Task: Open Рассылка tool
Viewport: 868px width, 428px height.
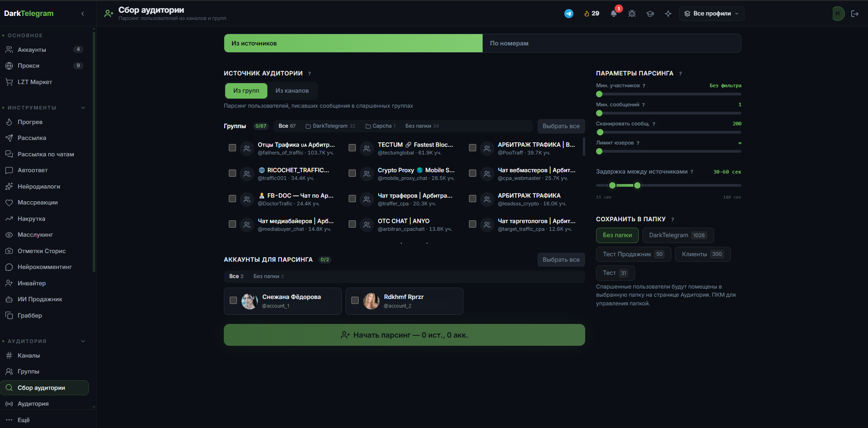Action: pyautogui.click(x=44, y=138)
